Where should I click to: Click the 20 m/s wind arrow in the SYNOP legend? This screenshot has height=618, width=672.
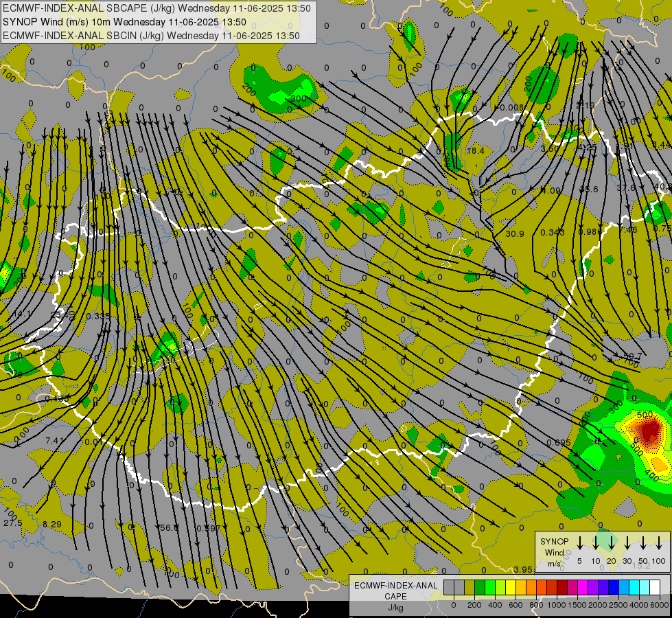click(612, 543)
